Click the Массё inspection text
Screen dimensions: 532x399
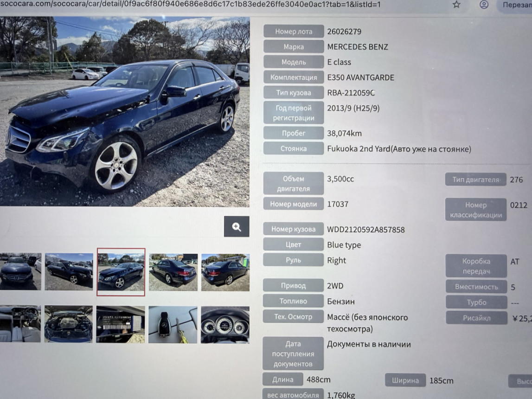pyautogui.click(x=367, y=323)
